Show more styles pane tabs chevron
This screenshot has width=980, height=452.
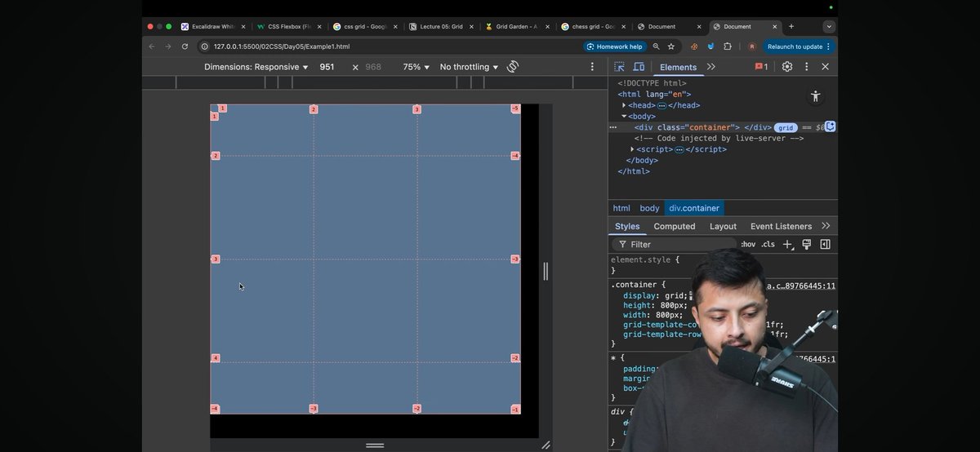826,226
